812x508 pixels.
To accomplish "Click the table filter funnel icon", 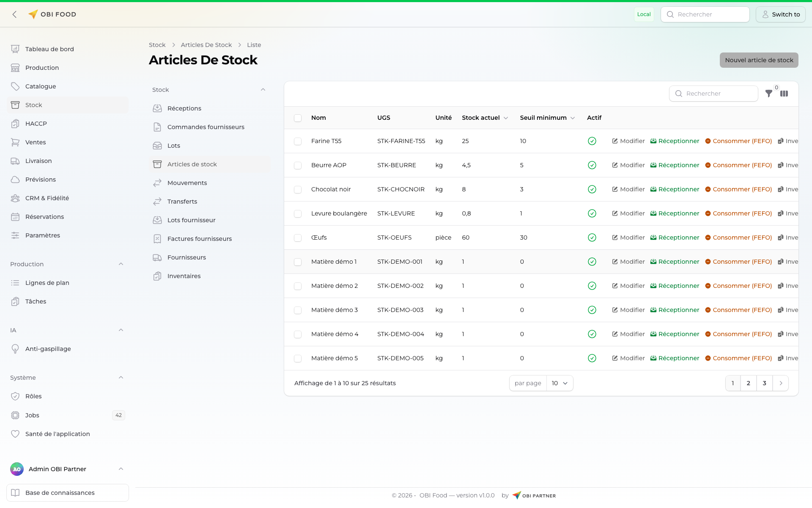I will tap(768, 94).
